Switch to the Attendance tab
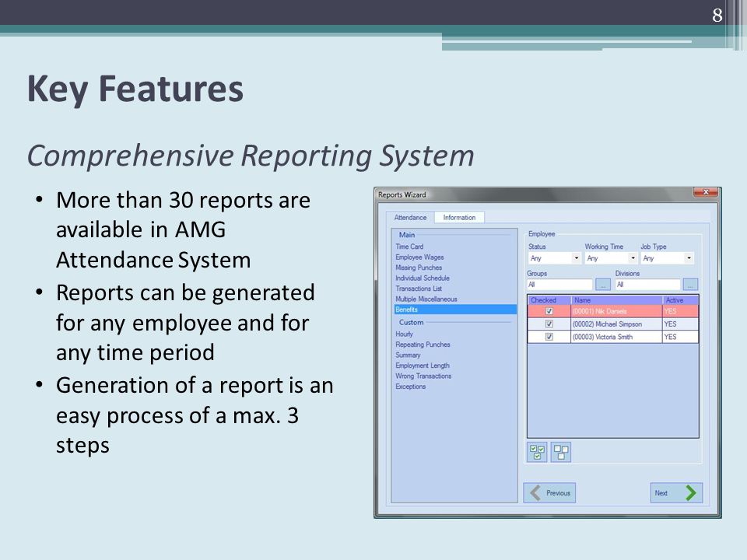This screenshot has width=747, height=560. point(410,217)
